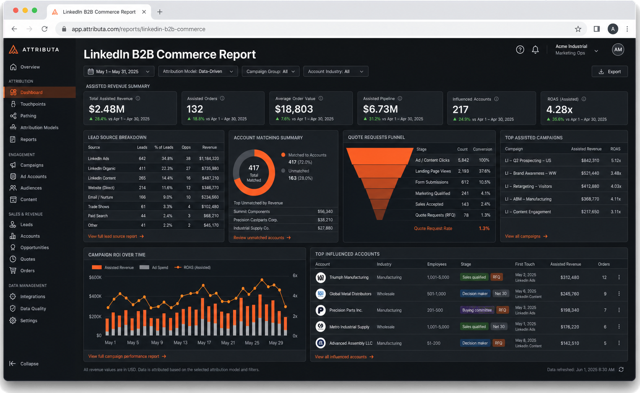Open the notifications bell icon
Screen dimensions: 640x393
click(535, 50)
